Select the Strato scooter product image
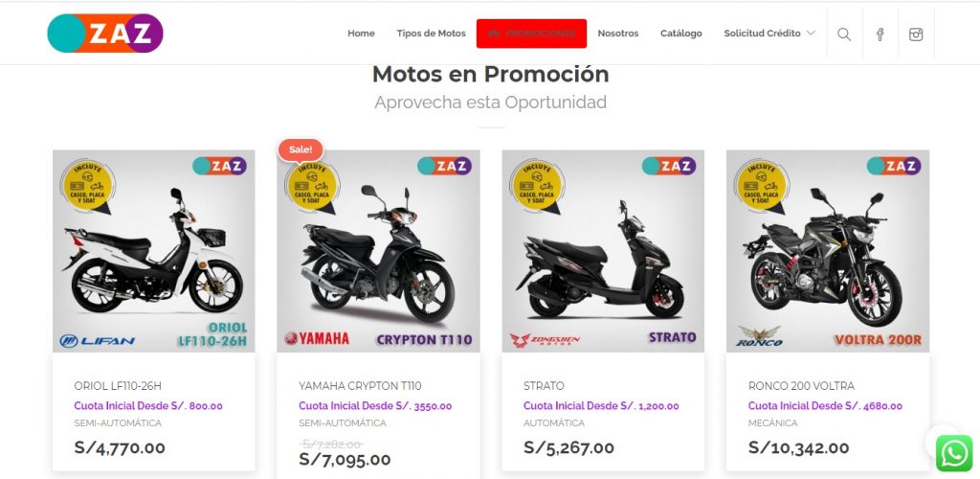This screenshot has height=479, width=980. click(x=603, y=251)
